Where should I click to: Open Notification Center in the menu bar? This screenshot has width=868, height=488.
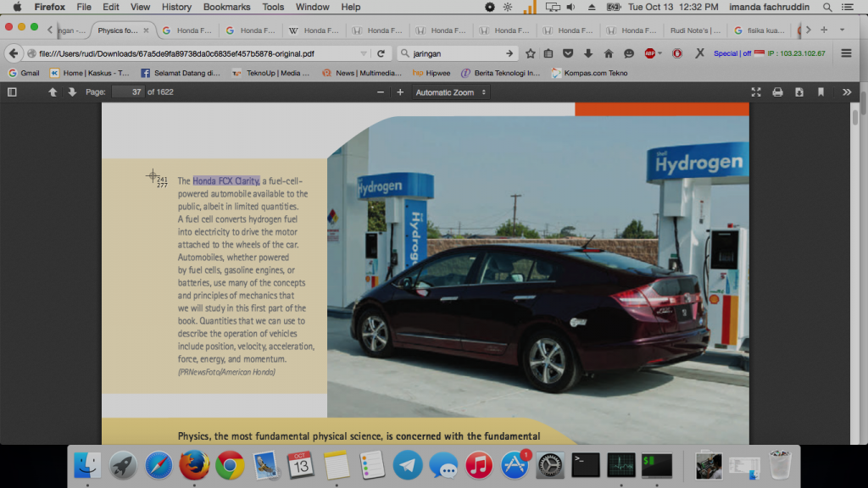coord(848,7)
